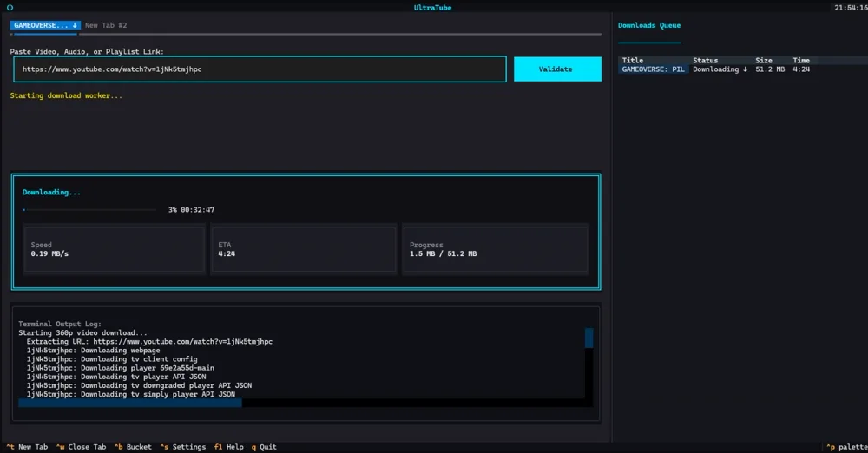Click the Progress 1.5 MB / 51.2 MB card

click(495, 249)
